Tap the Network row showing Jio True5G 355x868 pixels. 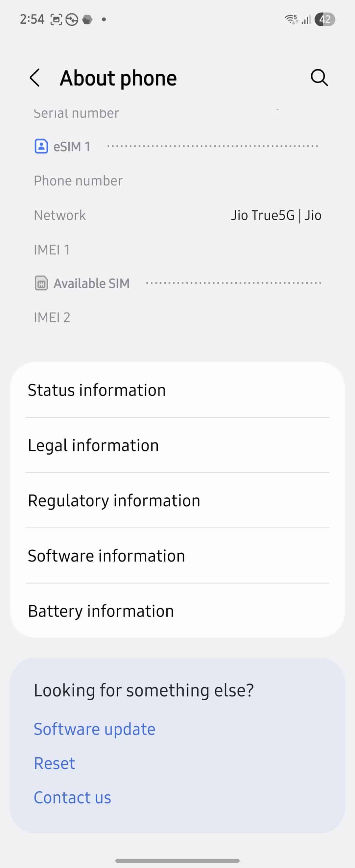click(x=177, y=215)
